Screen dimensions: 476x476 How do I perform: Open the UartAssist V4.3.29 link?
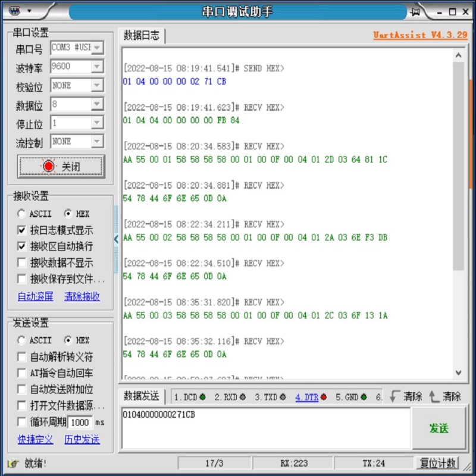(420, 35)
